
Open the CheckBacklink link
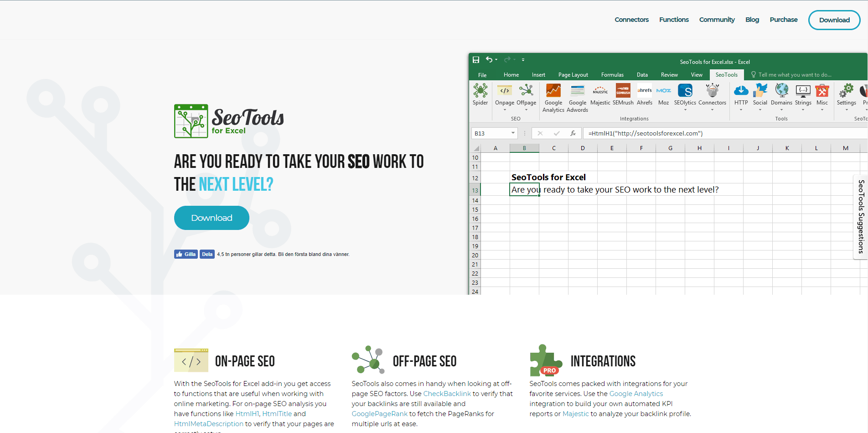pyautogui.click(x=447, y=393)
